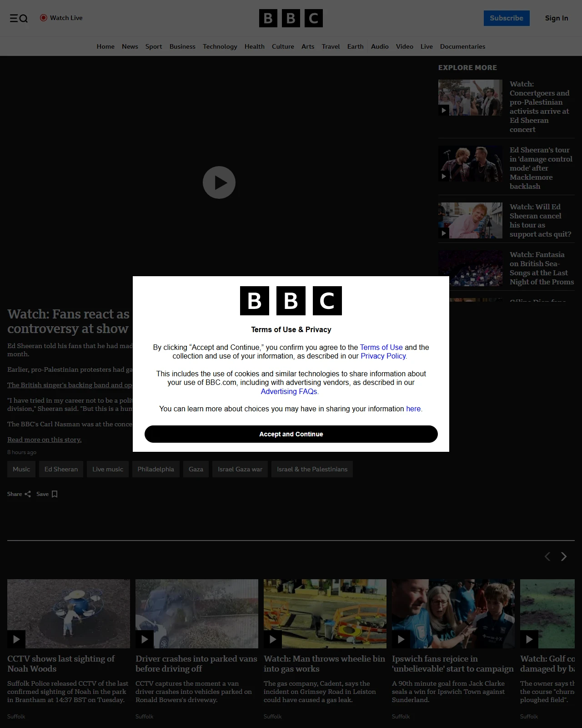Click Accept and Continue button
Screen dimensions: 582x728
[291, 434]
